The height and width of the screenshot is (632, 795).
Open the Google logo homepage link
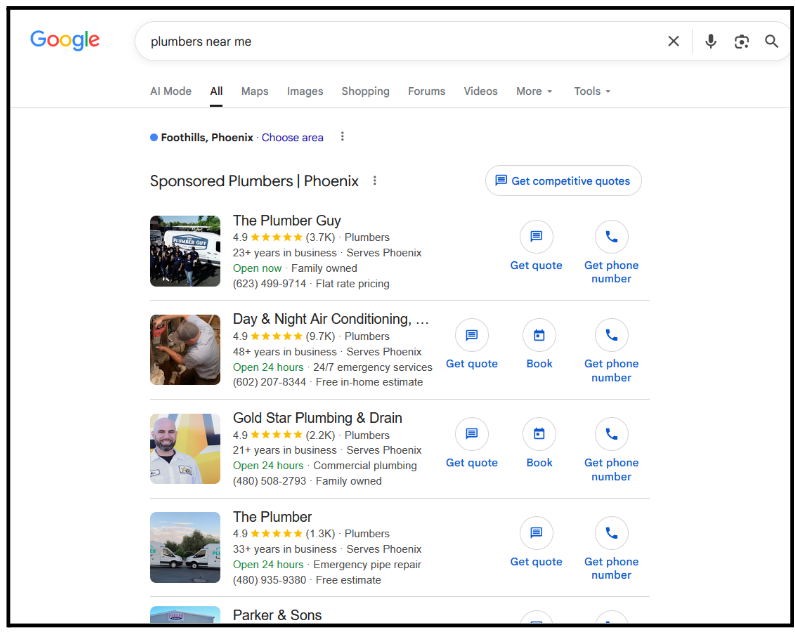click(x=64, y=40)
